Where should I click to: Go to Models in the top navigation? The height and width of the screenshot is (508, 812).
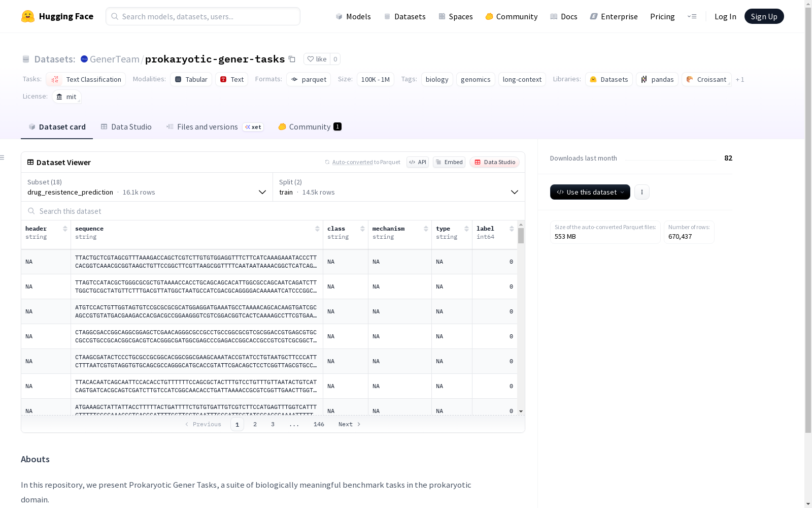tap(353, 16)
